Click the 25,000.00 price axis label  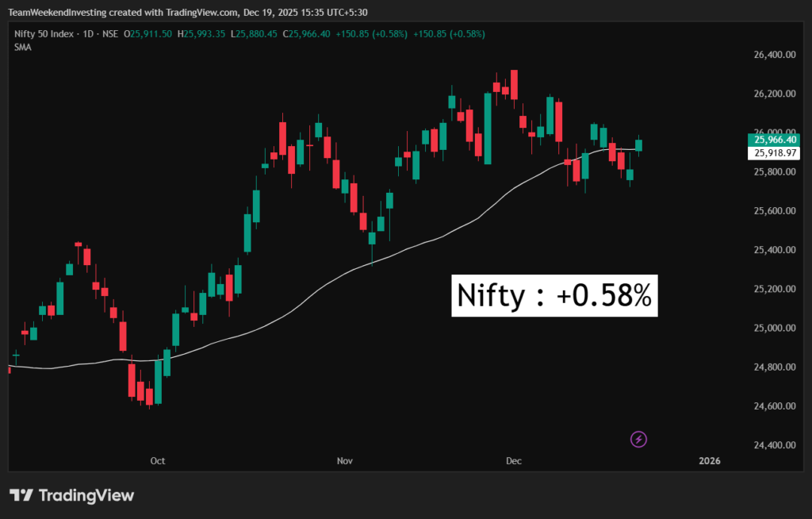coord(773,329)
